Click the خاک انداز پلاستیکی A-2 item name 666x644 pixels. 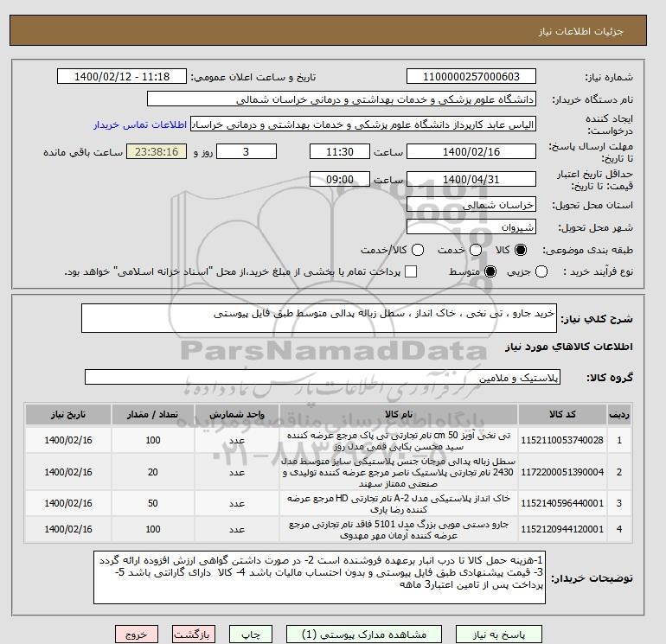399,503
